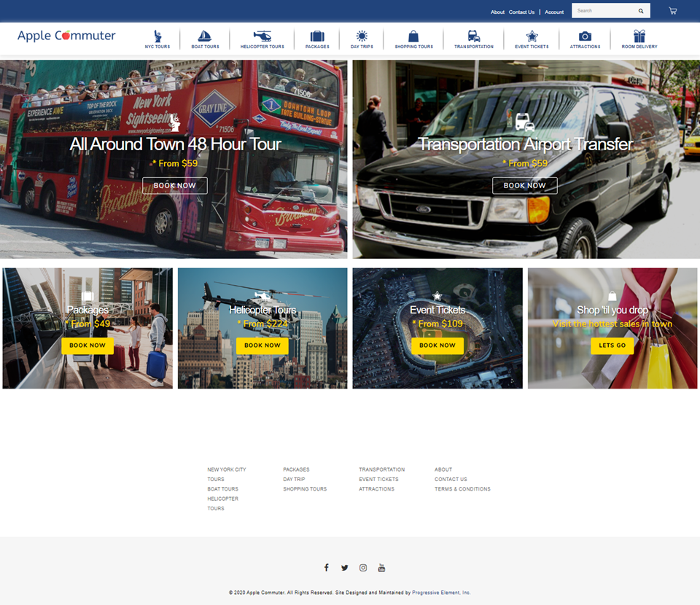
Task: Click the Event Tickets card title
Action: pyautogui.click(x=437, y=310)
